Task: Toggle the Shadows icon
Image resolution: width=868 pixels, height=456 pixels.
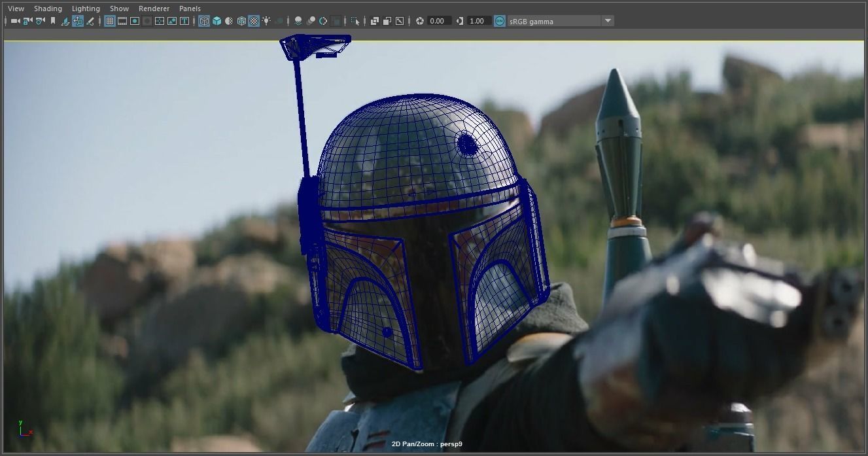Action: click(x=279, y=21)
